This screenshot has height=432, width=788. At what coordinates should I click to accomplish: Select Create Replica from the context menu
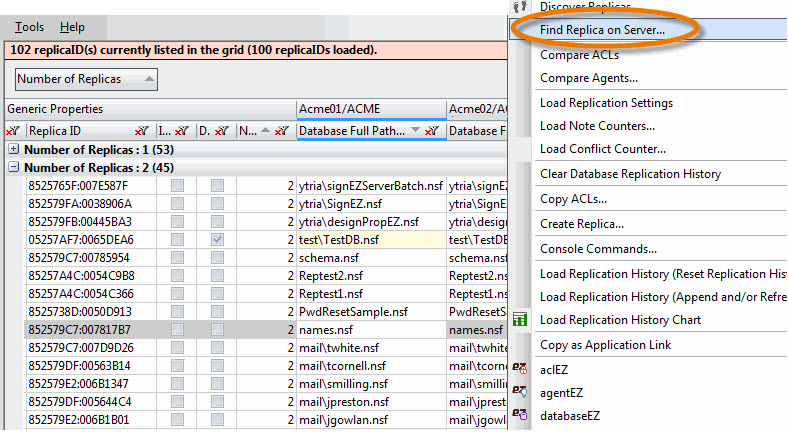(581, 223)
